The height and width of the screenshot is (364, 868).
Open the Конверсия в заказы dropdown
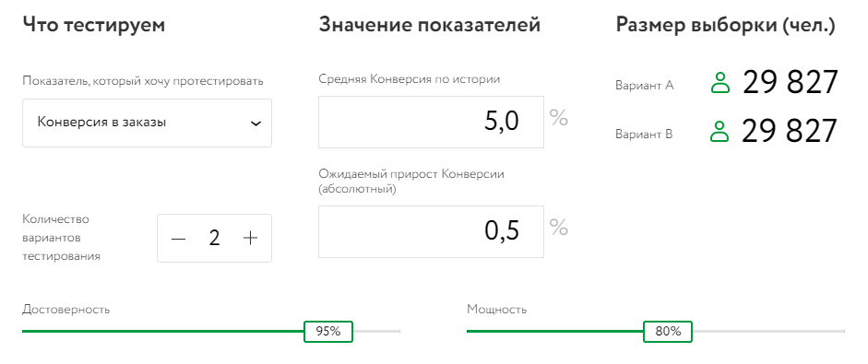147,123
